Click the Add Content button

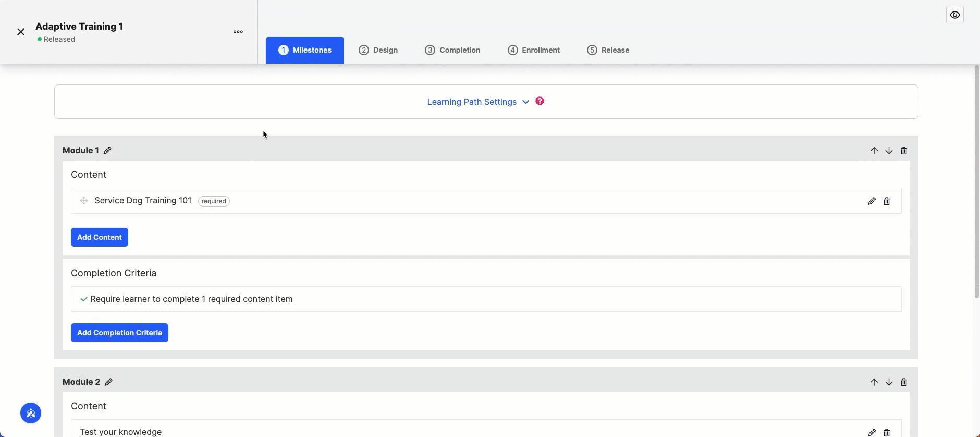click(x=100, y=237)
